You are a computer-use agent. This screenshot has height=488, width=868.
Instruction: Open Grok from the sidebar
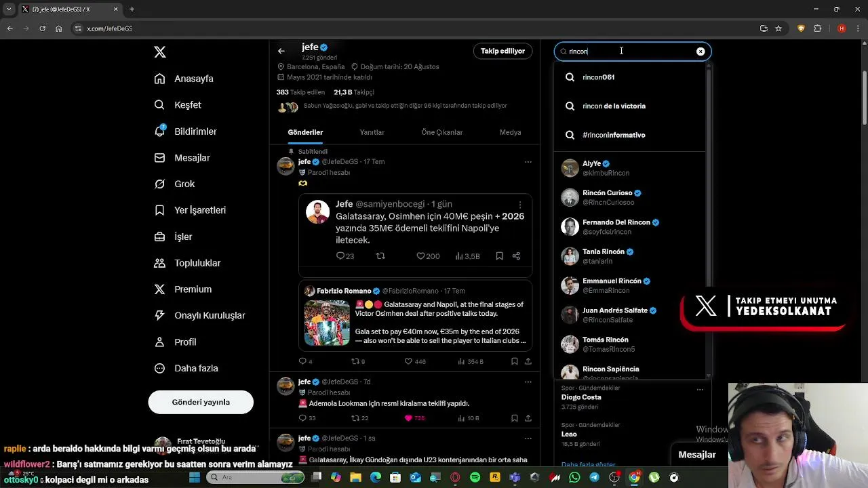pyautogui.click(x=174, y=184)
